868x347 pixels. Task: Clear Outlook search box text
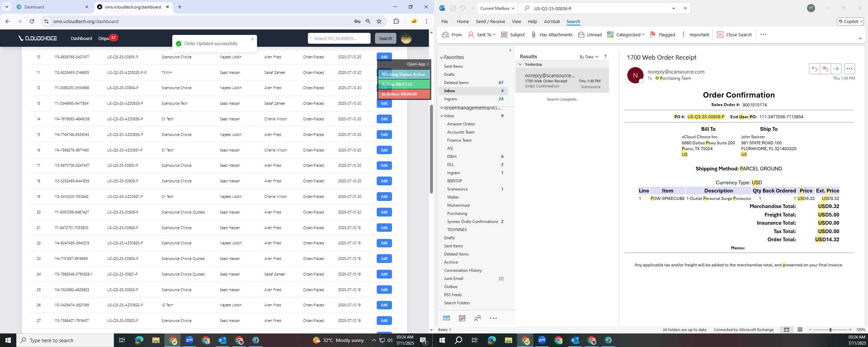coord(685,8)
